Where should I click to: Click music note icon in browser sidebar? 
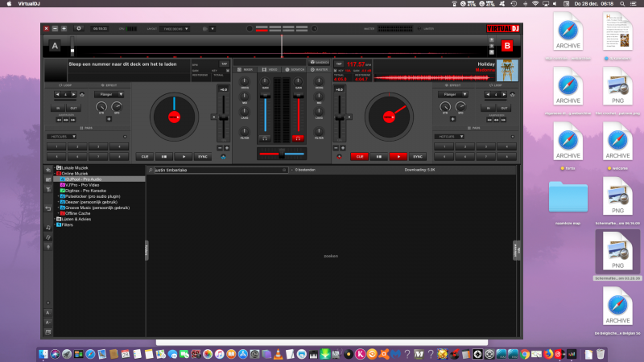coord(48,228)
